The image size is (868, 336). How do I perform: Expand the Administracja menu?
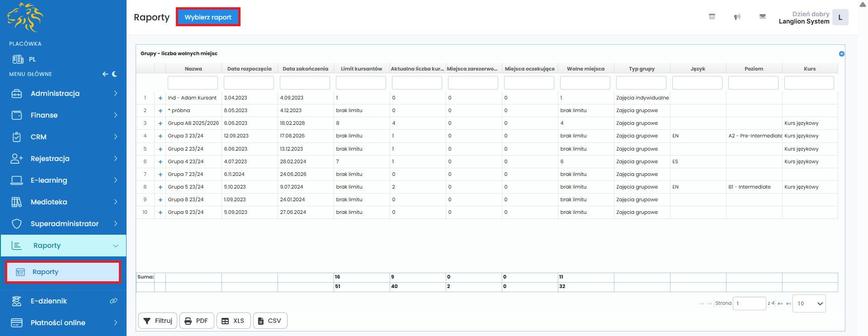pyautogui.click(x=63, y=94)
